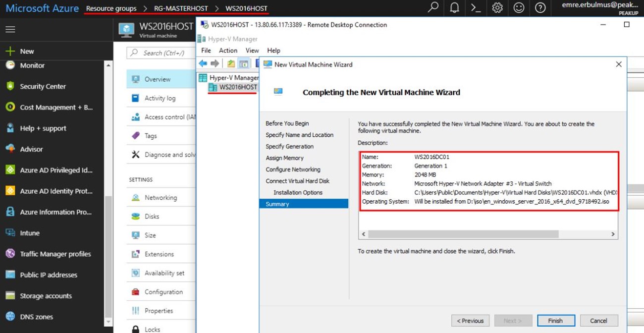Image resolution: width=644 pixels, height=333 pixels.
Task: Open Availability set under Settings
Action: pyautogui.click(x=161, y=273)
